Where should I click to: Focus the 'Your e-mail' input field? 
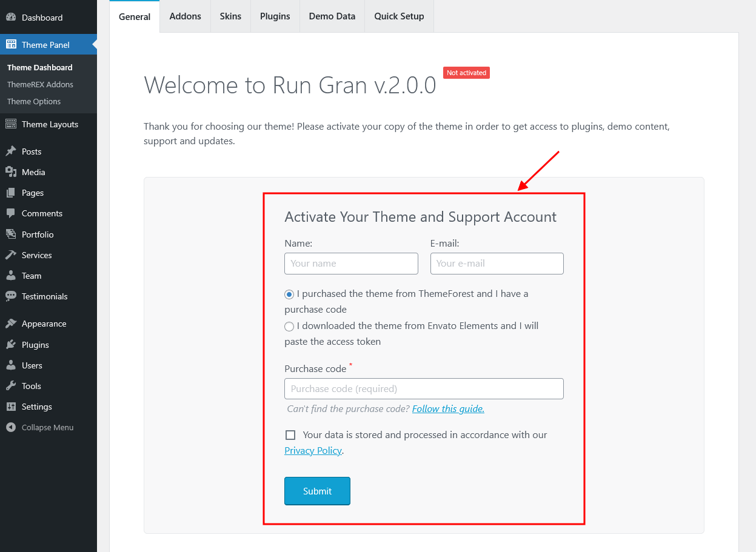(497, 264)
